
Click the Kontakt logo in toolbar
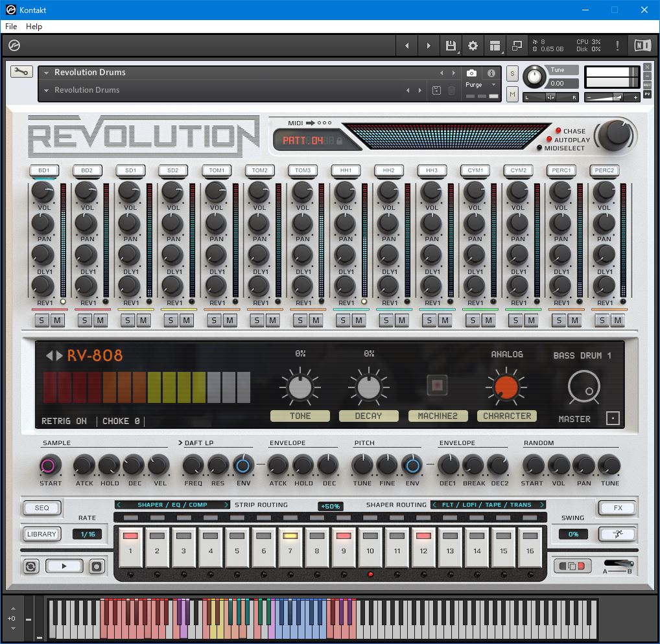click(x=14, y=45)
